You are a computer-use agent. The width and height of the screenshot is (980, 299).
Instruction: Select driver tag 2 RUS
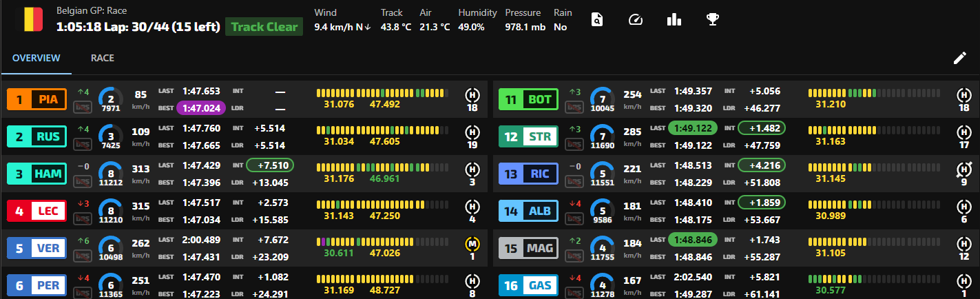(37, 137)
